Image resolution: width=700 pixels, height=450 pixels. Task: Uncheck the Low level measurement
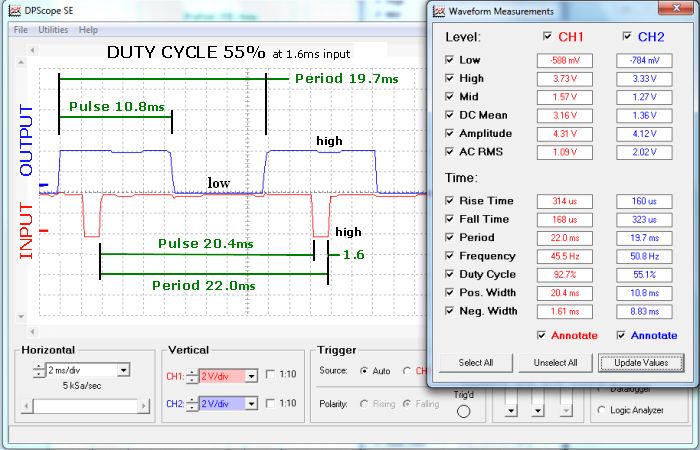[450, 59]
